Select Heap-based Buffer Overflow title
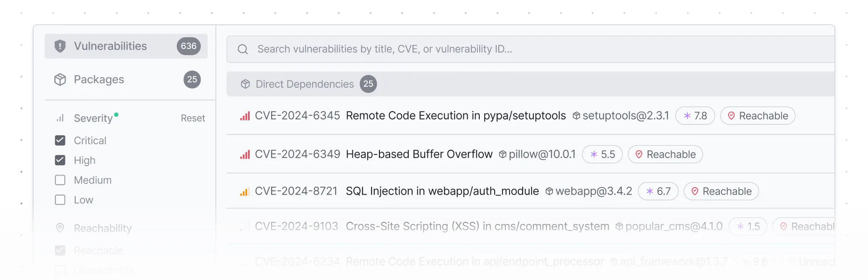The height and width of the screenshot is (280, 868). coord(419,154)
